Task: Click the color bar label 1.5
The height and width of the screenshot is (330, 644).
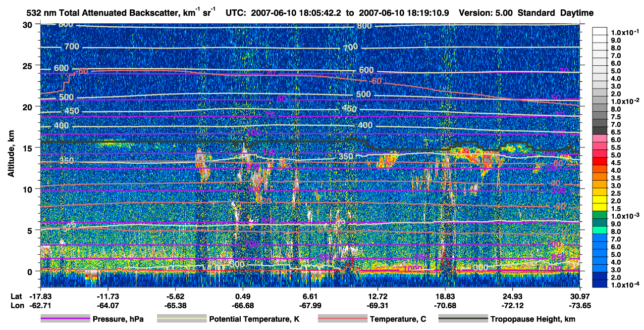Action: point(616,209)
